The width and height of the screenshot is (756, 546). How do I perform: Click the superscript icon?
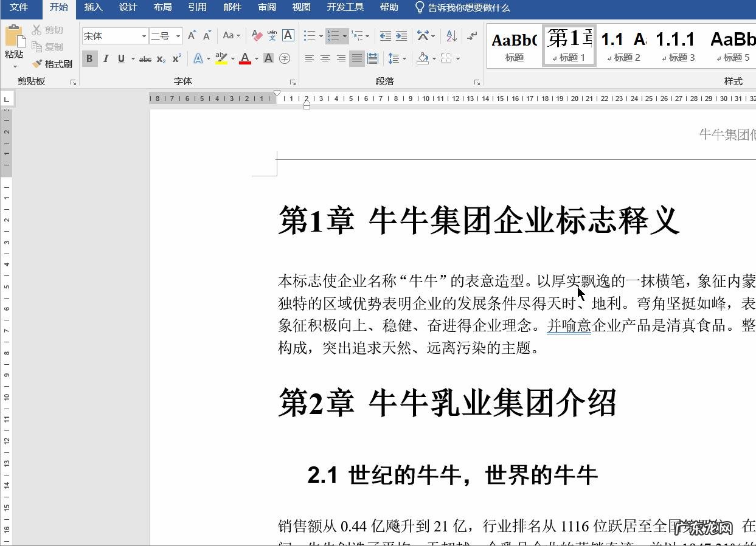pos(176,58)
